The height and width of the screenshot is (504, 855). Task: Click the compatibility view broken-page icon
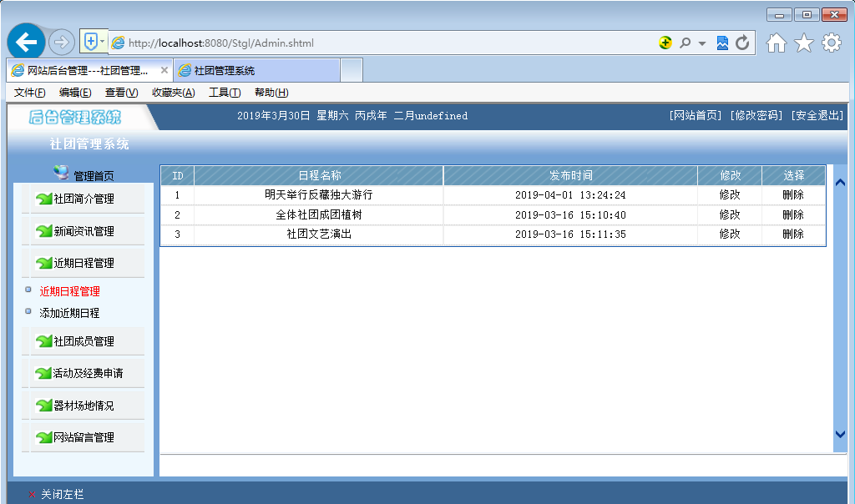click(x=722, y=43)
